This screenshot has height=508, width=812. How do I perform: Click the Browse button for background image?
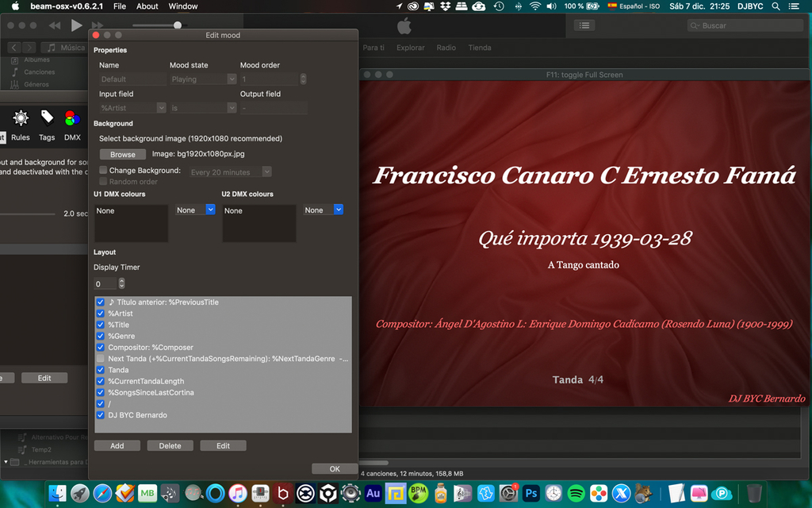coord(123,155)
